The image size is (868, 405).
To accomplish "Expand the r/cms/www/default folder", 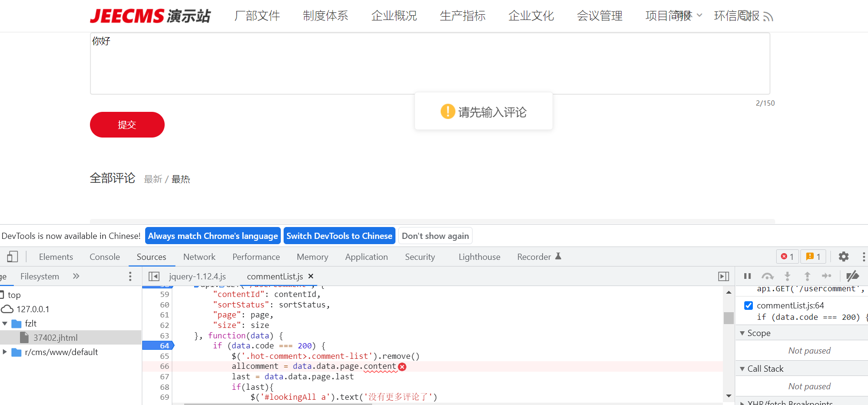I will click(5, 352).
